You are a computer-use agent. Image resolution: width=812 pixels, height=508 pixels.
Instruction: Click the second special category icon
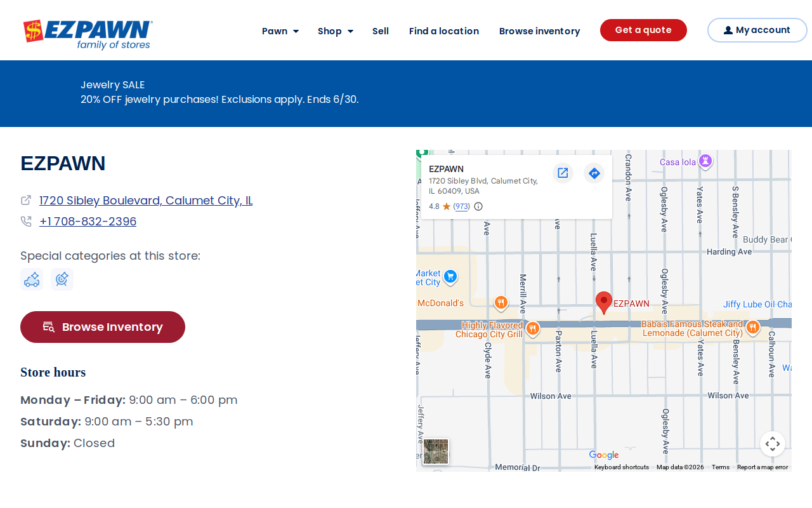[62, 279]
